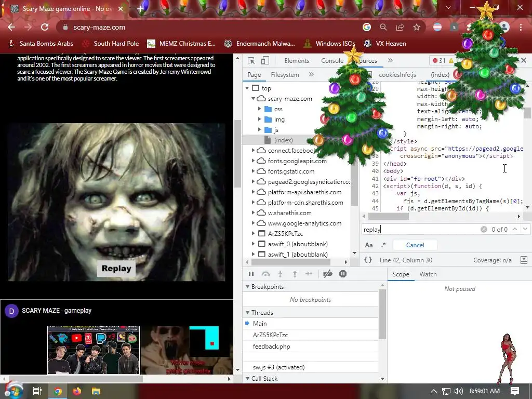Toggle match case Aa in search
The height and width of the screenshot is (399, 532).
369,245
